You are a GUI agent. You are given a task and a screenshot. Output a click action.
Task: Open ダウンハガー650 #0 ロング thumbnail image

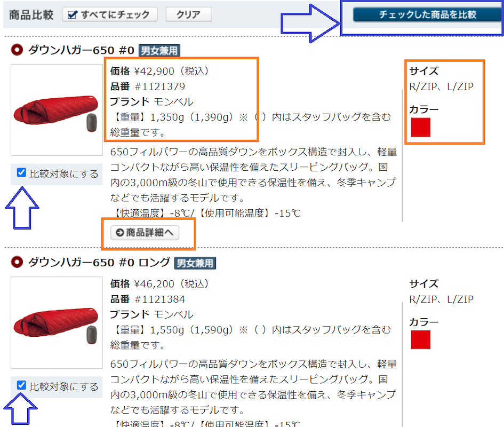[57, 322]
